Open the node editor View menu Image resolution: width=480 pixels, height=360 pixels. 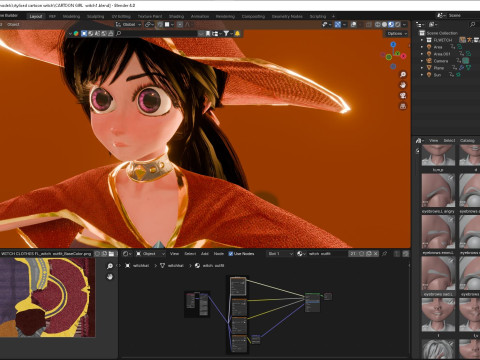tap(174, 254)
